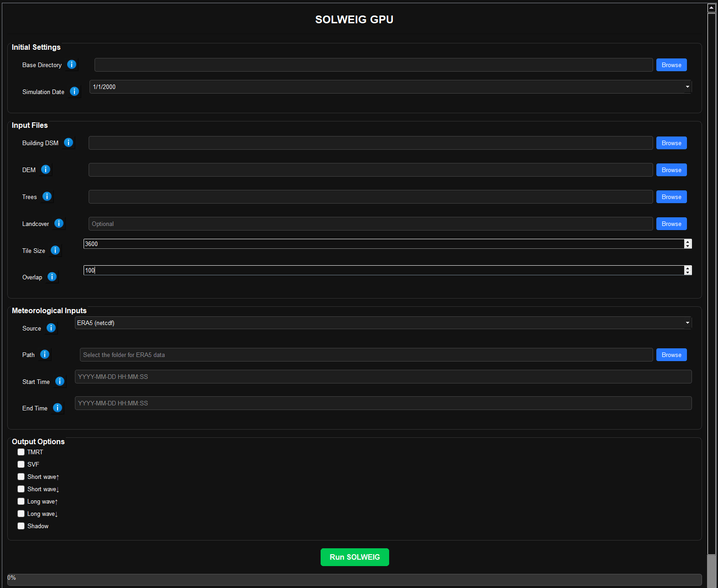Viewport: 718px width, 588px height.
Task: Browse for the ERA5 data folder
Action: coord(671,355)
